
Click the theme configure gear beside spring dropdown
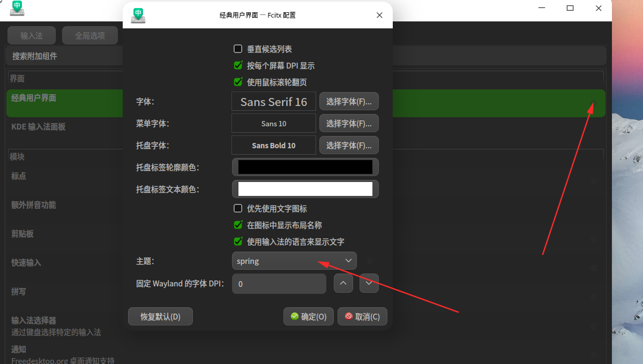369,261
